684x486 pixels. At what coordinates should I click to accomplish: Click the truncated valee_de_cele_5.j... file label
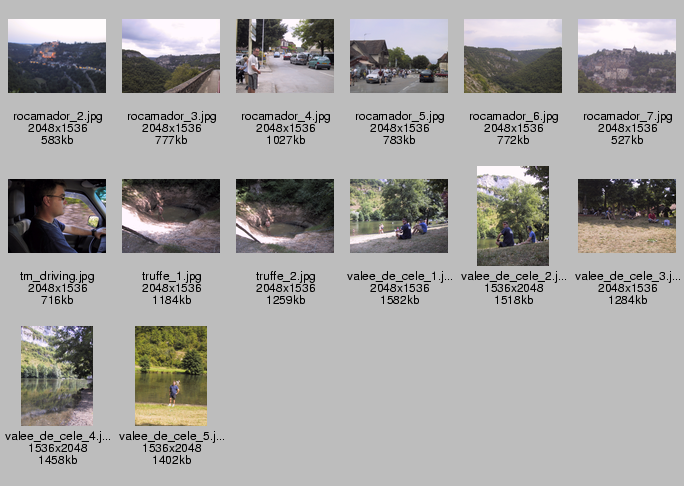click(172, 436)
